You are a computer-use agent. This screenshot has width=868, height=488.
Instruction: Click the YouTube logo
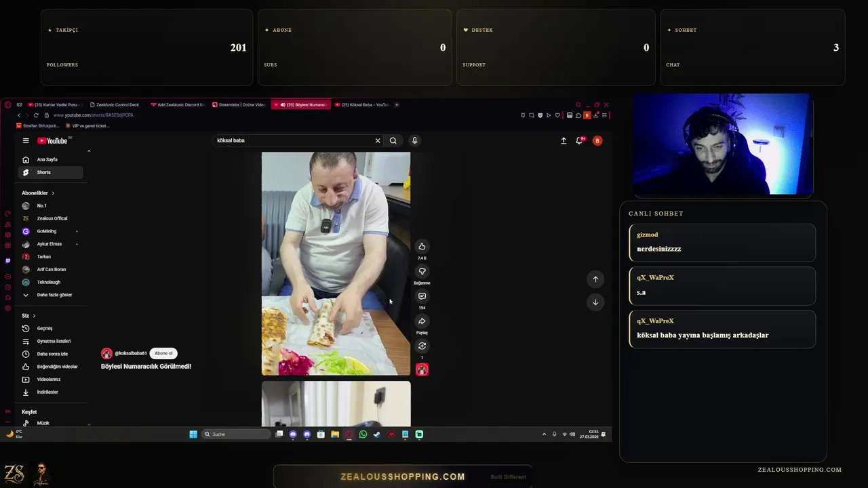point(52,141)
